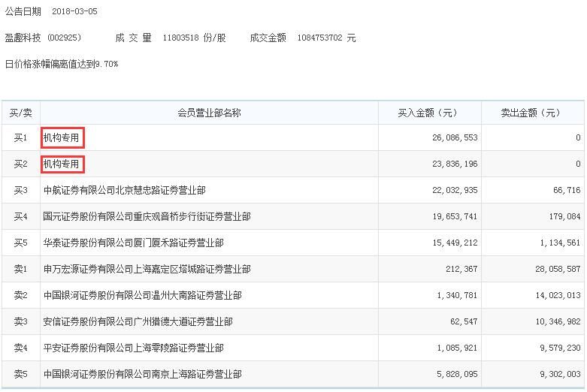Click buy amount 15,449,212

tap(455, 243)
